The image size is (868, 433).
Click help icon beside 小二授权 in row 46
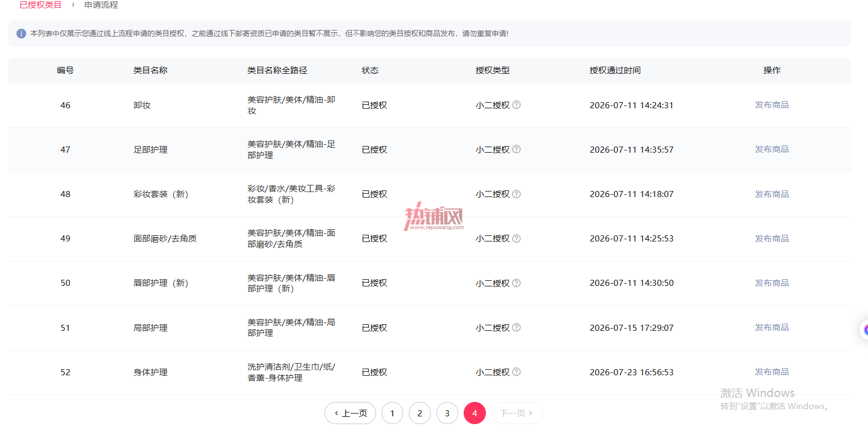(516, 104)
